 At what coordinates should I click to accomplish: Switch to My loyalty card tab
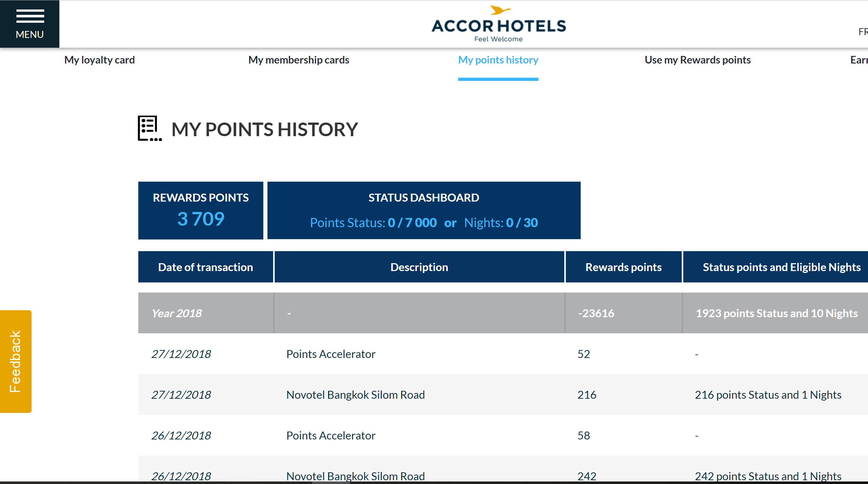click(x=99, y=60)
